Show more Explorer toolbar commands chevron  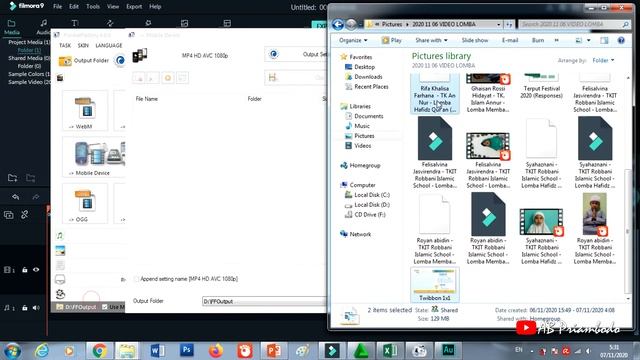tap(556, 40)
